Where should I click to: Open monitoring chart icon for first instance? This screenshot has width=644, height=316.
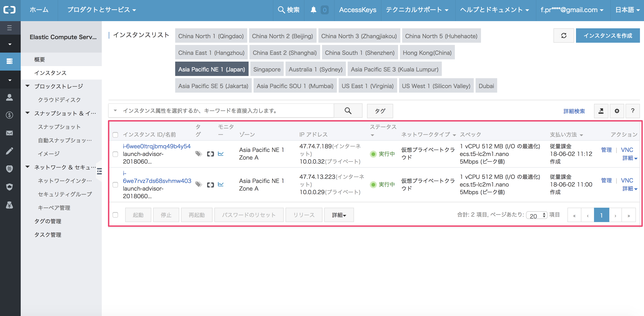tap(220, 154)
